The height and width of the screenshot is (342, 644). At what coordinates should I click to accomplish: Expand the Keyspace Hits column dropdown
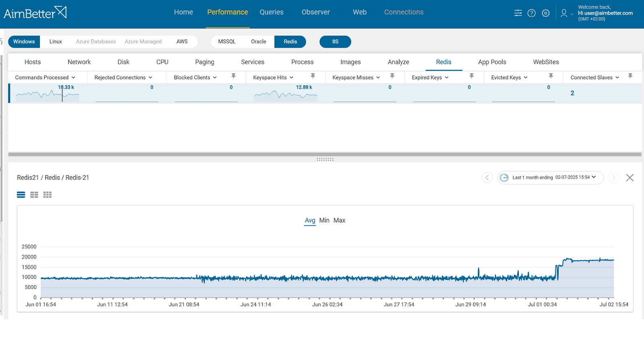point(291,78)
